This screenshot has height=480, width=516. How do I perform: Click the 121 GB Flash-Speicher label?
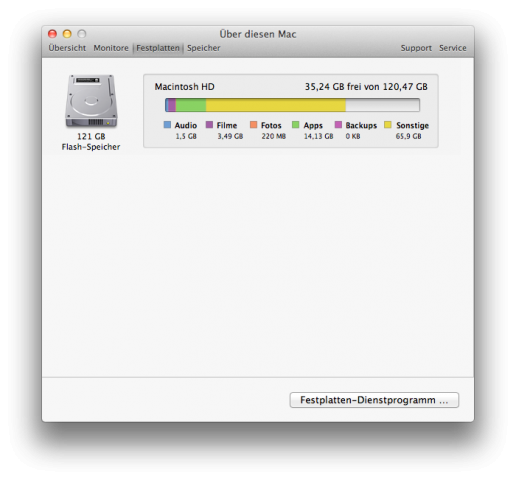(91, 142)
